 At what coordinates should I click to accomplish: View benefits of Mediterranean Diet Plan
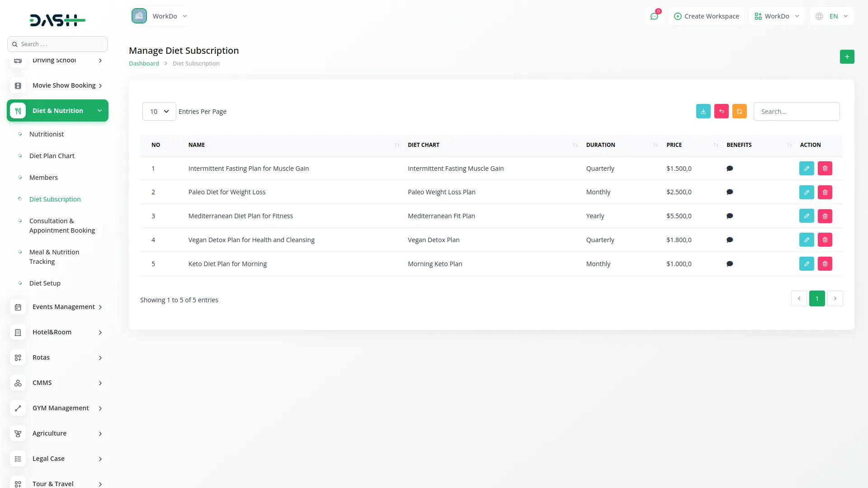[x=729, y=216]
